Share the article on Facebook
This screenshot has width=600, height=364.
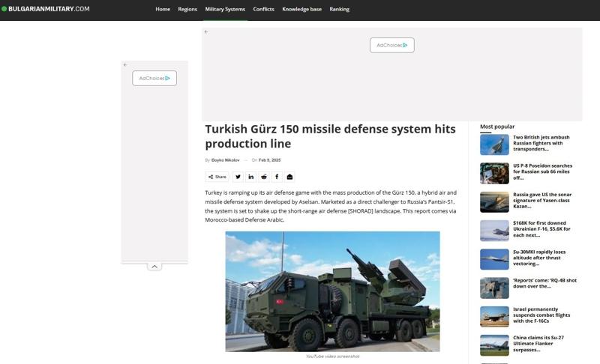click(277, 177)
